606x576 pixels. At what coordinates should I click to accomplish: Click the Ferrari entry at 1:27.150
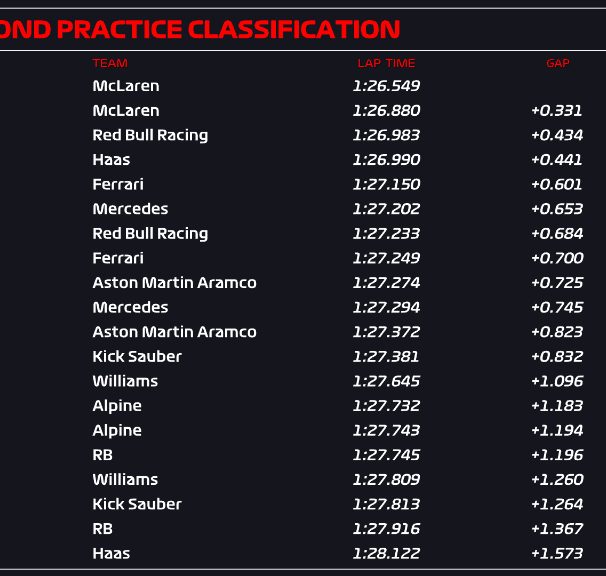click(118, 184)
